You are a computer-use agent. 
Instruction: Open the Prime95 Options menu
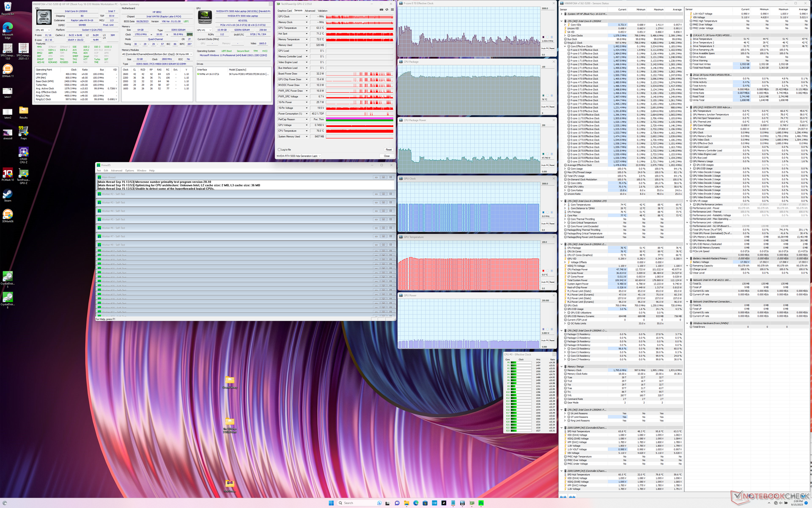point(129,171)
